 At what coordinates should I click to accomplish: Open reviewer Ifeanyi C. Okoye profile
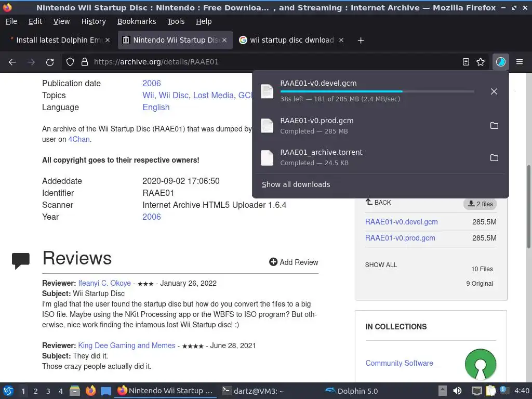coord(104,283)
